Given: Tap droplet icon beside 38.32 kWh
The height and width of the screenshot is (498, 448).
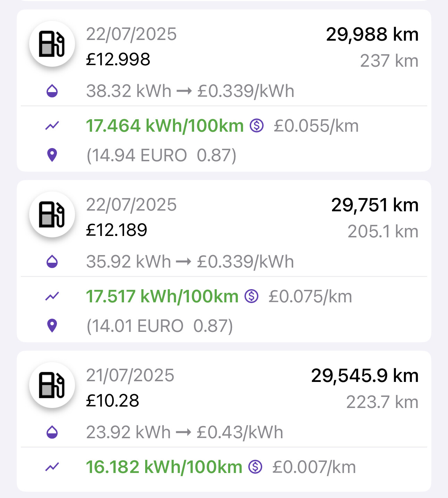Looking at the screenshot, I should point(52,91).
